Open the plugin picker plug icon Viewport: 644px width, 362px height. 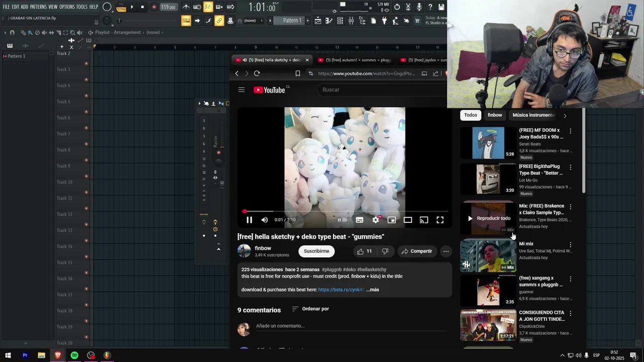[384, 21]
